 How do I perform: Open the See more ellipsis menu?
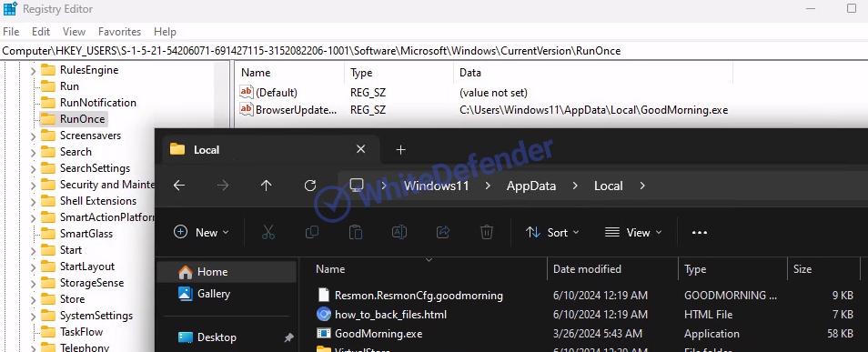700,233
